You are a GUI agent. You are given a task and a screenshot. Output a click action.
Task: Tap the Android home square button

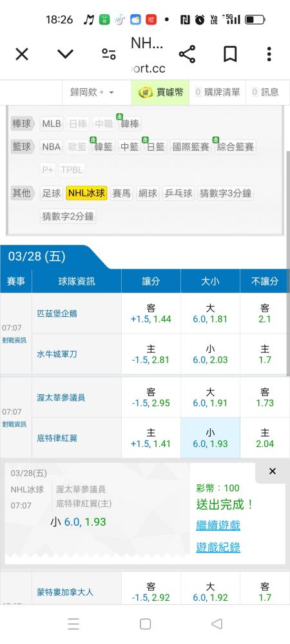pyautogui.click(x=145, y=624)
